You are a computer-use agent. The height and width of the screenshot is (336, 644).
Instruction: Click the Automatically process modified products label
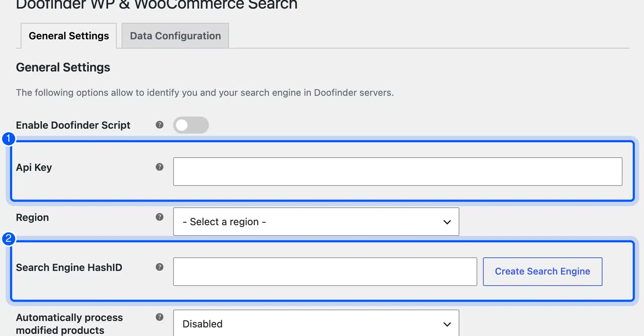[x=69, y=323]
